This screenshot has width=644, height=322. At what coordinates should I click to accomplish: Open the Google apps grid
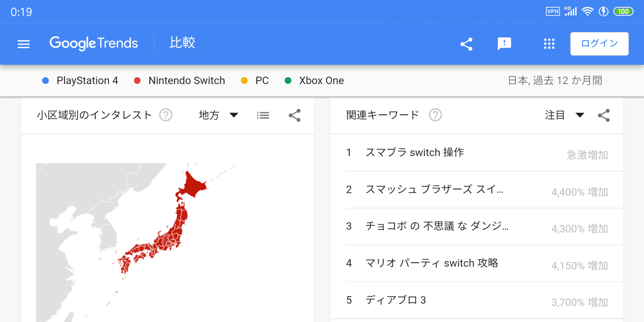pos(549,44)
